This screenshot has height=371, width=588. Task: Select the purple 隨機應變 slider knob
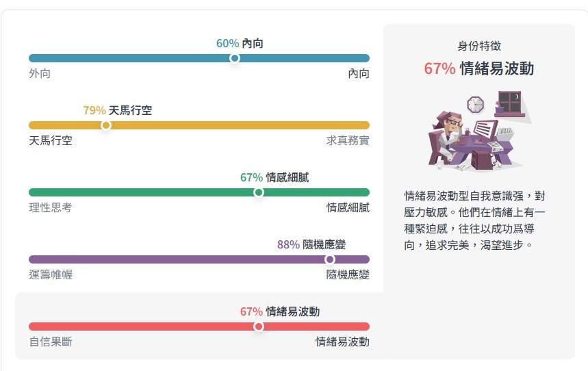tap(330, 259)
